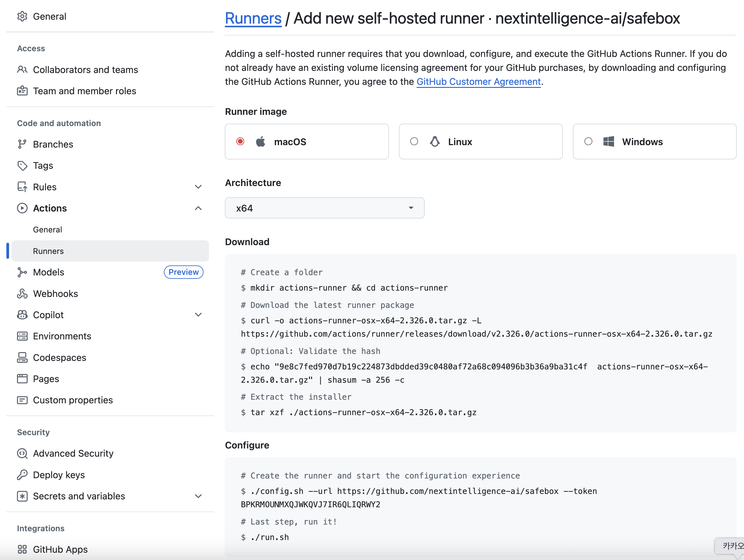Click the echo shasum hash command
This screenshot has width=744, height=560.
point(474,373)
